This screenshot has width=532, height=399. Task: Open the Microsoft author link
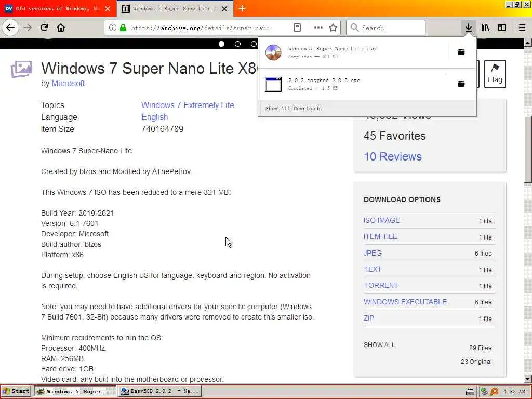pyautogui.click(x=68, y=84)
